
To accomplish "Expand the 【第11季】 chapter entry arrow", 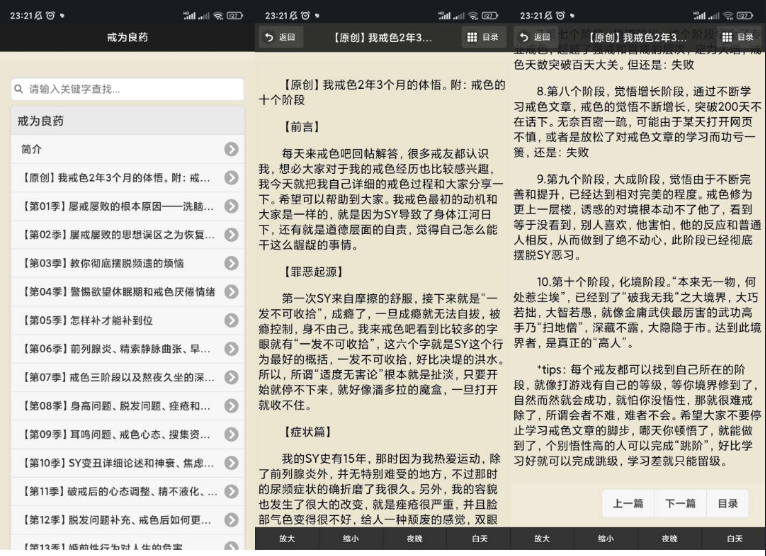I will click(x=231, y=491).
